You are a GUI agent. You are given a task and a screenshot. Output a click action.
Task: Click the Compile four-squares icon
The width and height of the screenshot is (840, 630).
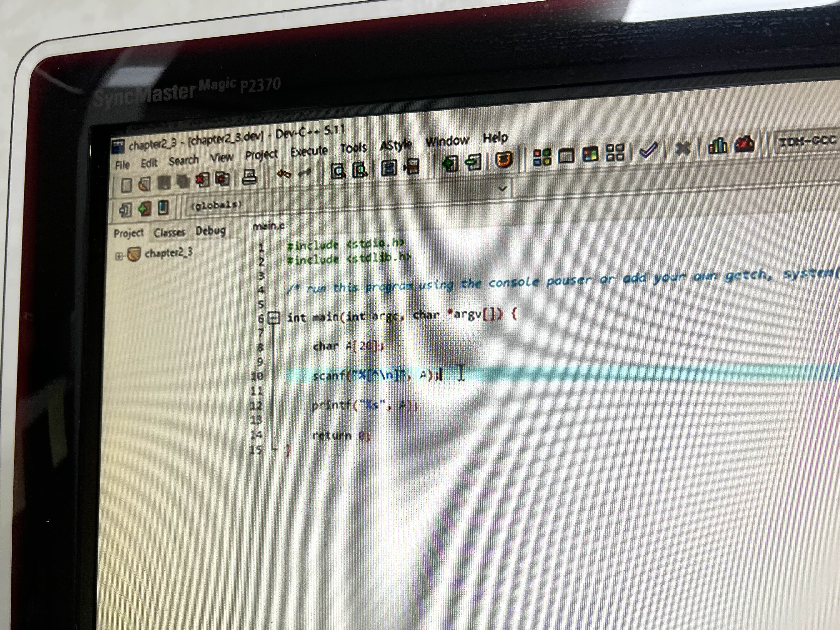(x=542, y=157)
